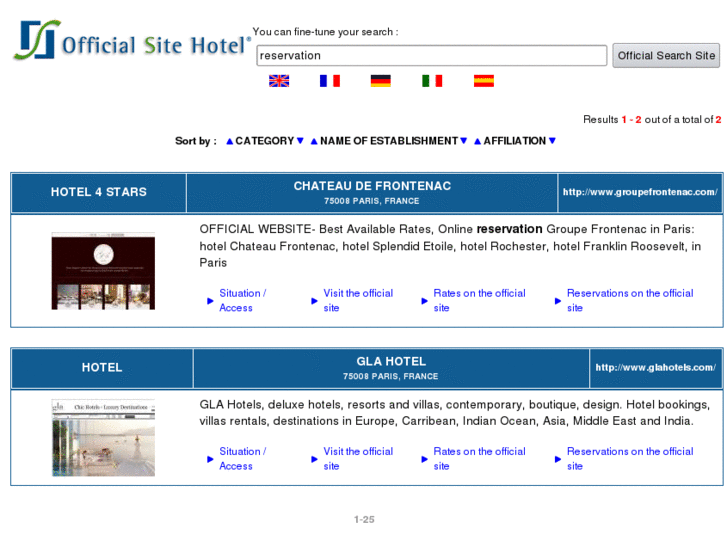Open Chateau de Frontenac website thumbnail
727x545 pixels.
103,271
